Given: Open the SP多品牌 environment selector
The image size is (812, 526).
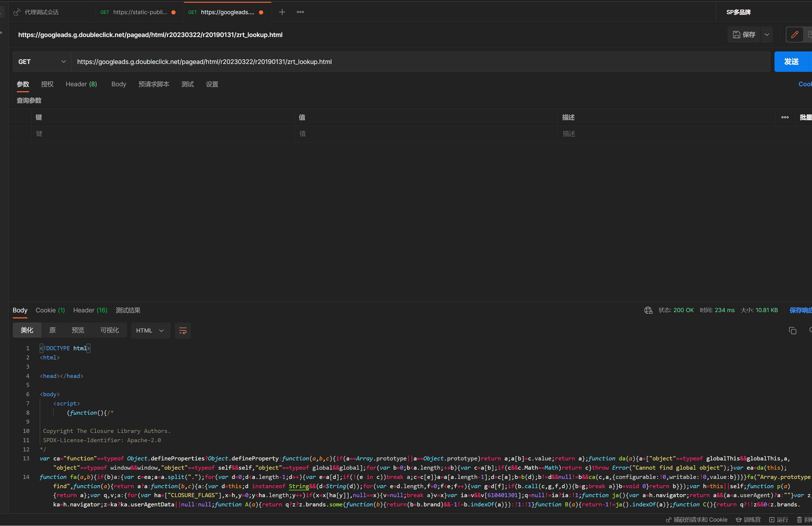Looking at the screenshot, I should [x=738, y=12].
